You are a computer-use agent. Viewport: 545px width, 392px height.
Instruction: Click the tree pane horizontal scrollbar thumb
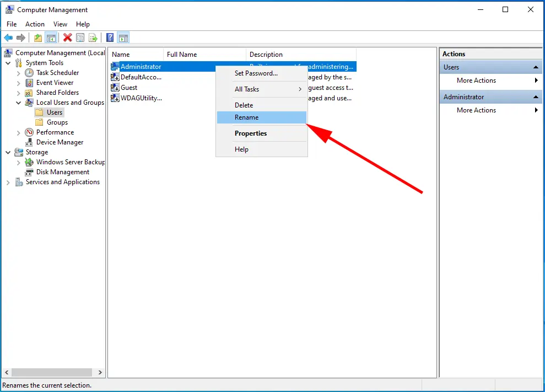[52, 372]
